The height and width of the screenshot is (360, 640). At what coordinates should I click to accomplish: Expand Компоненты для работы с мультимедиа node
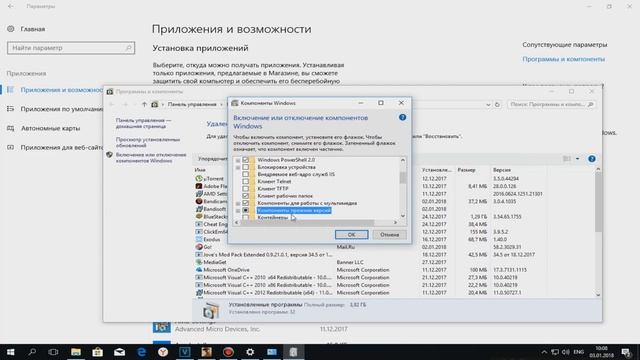238,203
